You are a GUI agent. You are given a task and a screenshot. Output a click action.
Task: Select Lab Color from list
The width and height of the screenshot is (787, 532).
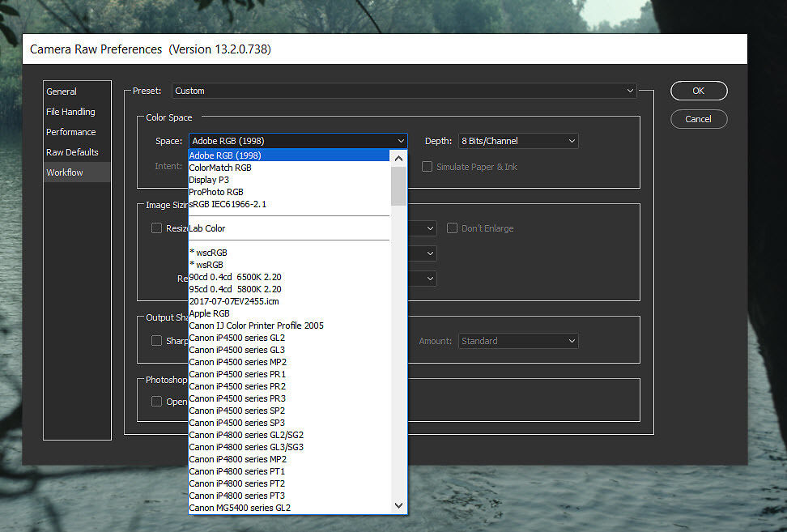[207, 228]
